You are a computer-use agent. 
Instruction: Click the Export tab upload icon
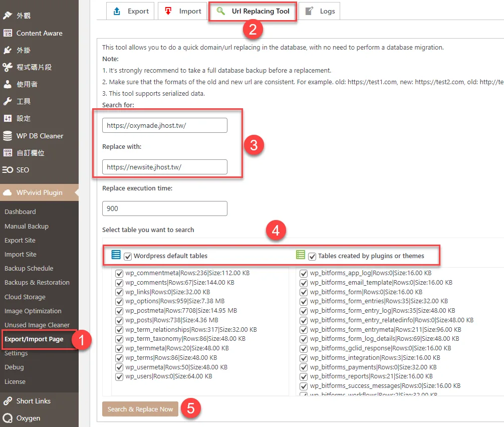(117, 11)
